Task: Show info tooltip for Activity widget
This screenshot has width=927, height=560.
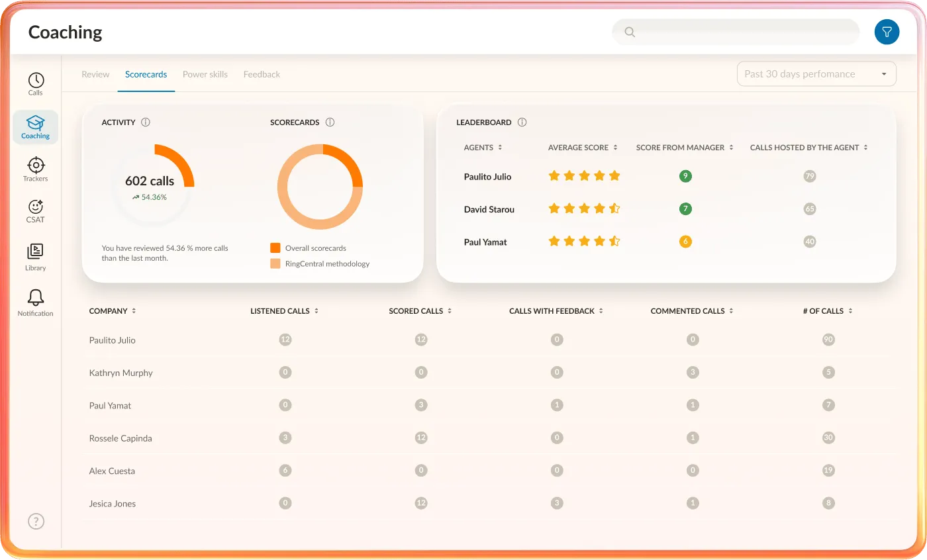Action: click(145, 122)
